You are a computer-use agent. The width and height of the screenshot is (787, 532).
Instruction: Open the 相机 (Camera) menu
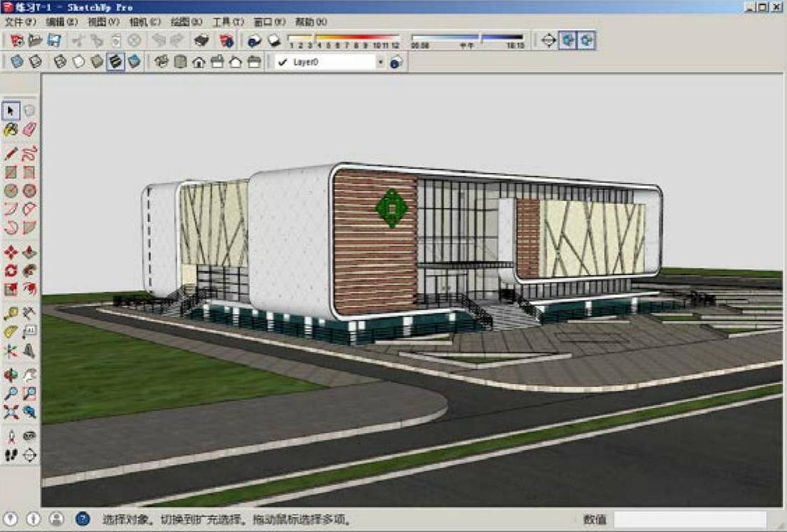145,22
